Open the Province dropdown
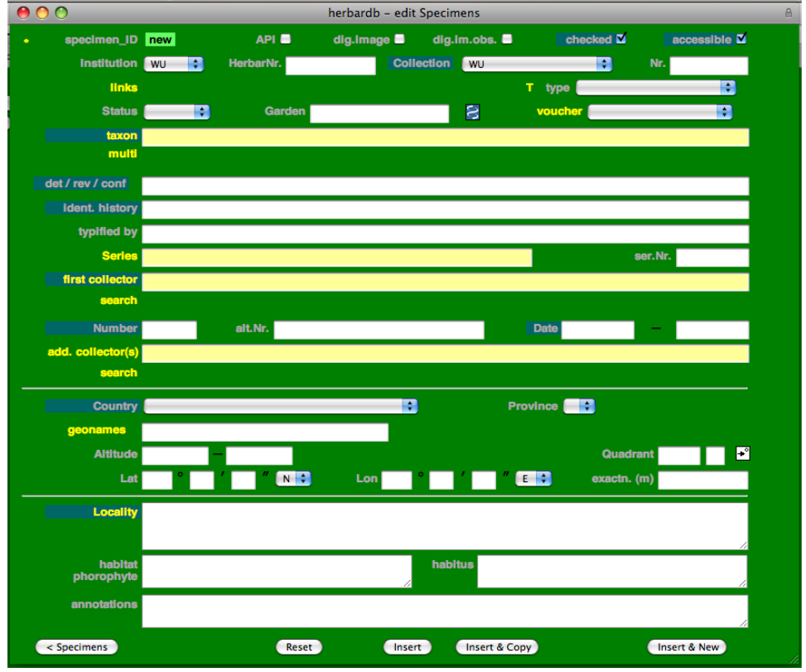 579,406
